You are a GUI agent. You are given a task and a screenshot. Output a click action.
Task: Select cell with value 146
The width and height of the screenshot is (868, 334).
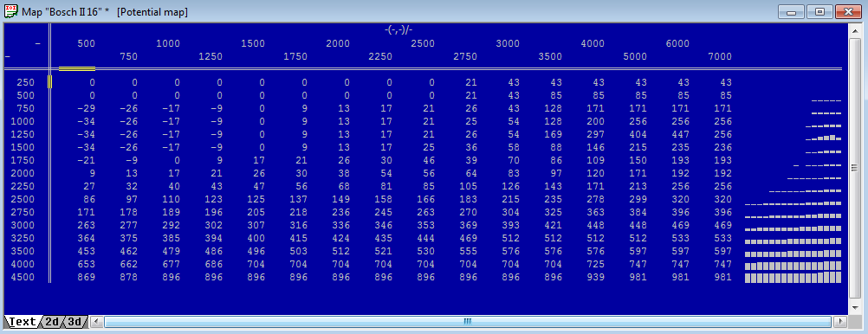[x=596, y=148]
